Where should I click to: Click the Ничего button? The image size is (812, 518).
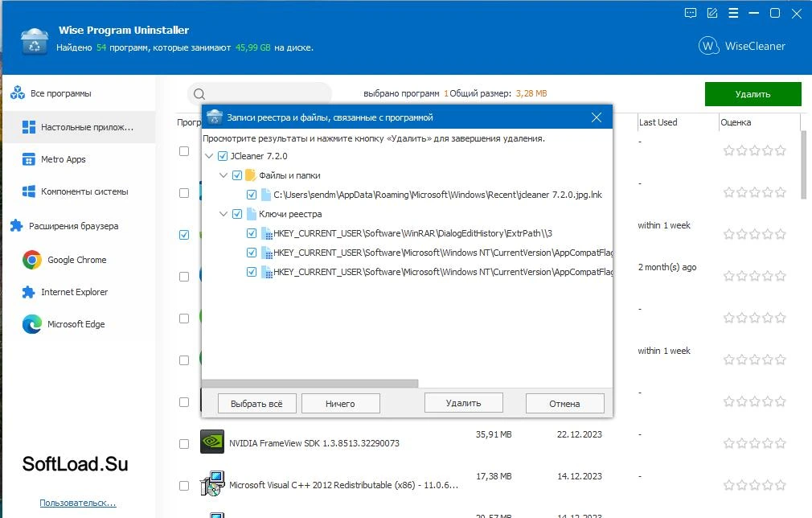(340, 404)
